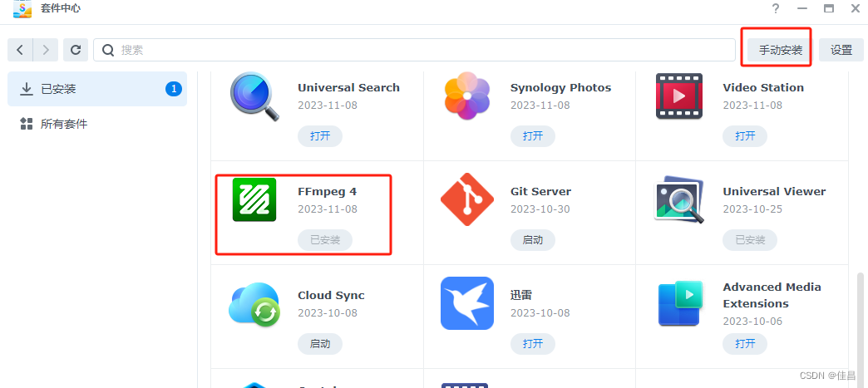Click 启动 under Git Server

533,239
